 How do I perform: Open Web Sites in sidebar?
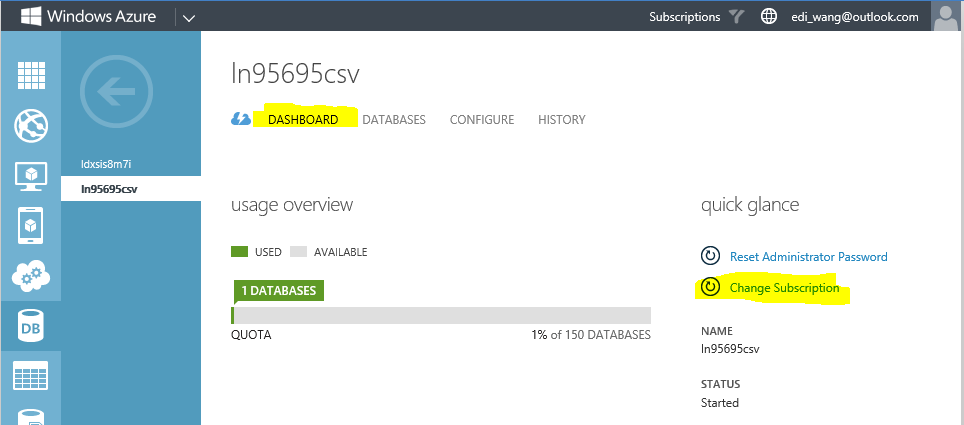click(x=31, y=125)
